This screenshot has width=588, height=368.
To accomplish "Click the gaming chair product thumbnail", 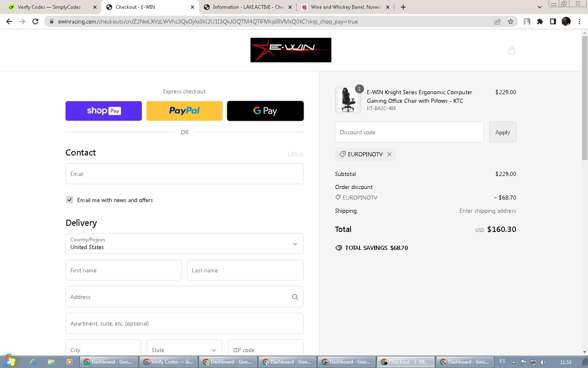I will pyautogui.click(x=348, y=100).
